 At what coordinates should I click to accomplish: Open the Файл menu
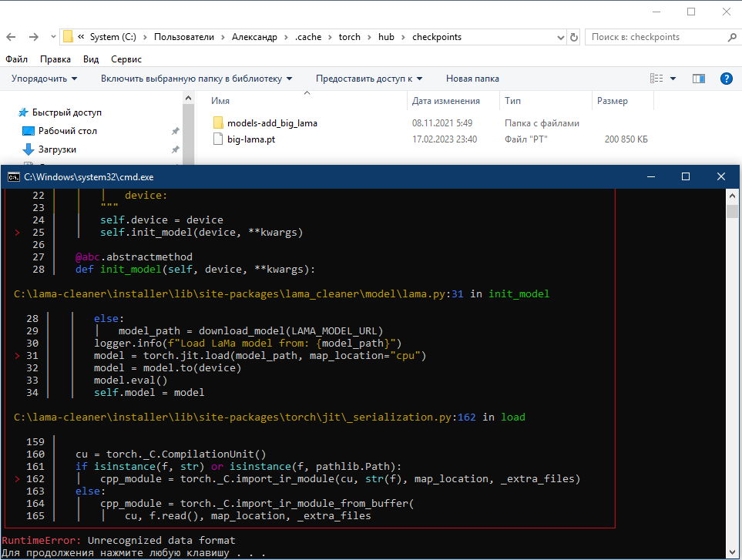pyautogui.click(x=17, y=59)
